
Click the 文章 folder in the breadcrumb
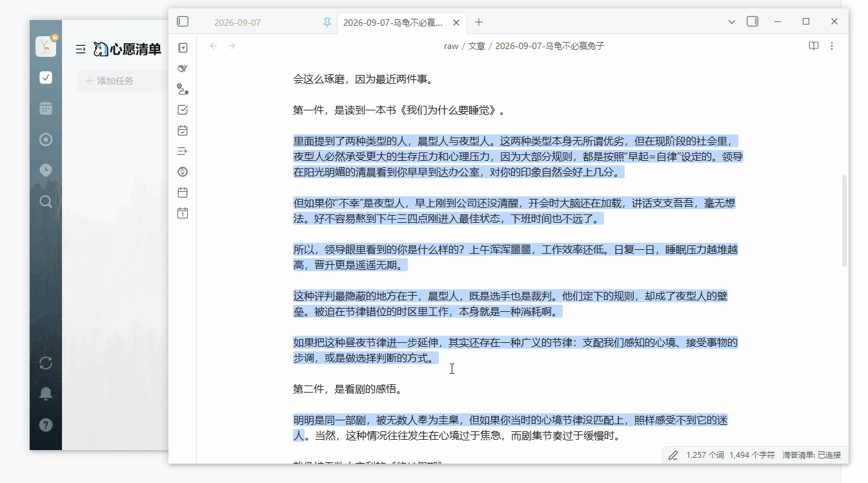pyautogui.click(x=477, y=46)
